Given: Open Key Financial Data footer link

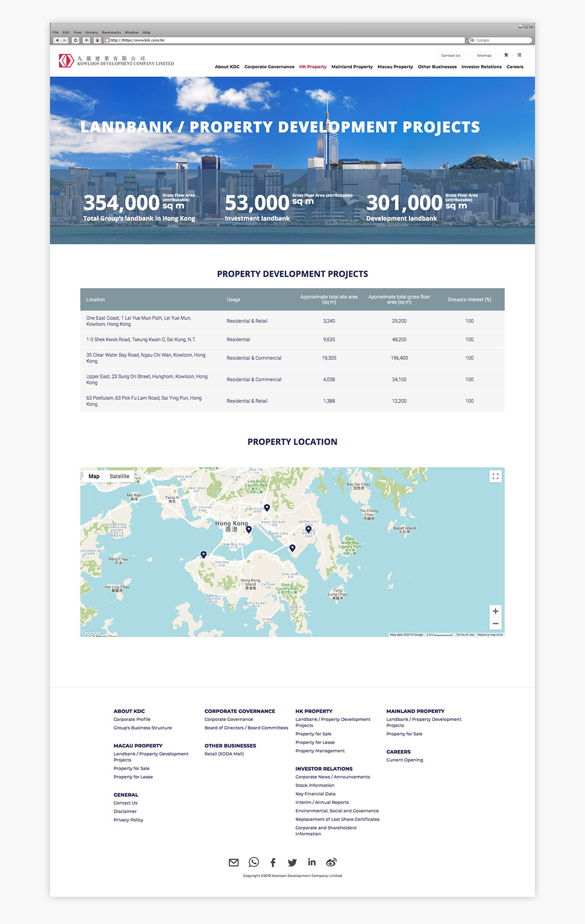Looking at the screenshot, I should [x=315, y=794].
